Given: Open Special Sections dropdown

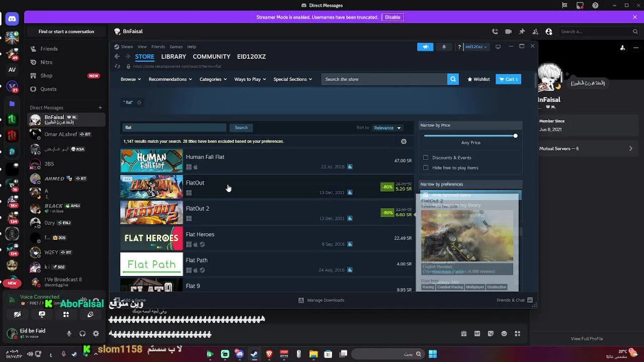Looking at the screenshot, I should [292, 79].
